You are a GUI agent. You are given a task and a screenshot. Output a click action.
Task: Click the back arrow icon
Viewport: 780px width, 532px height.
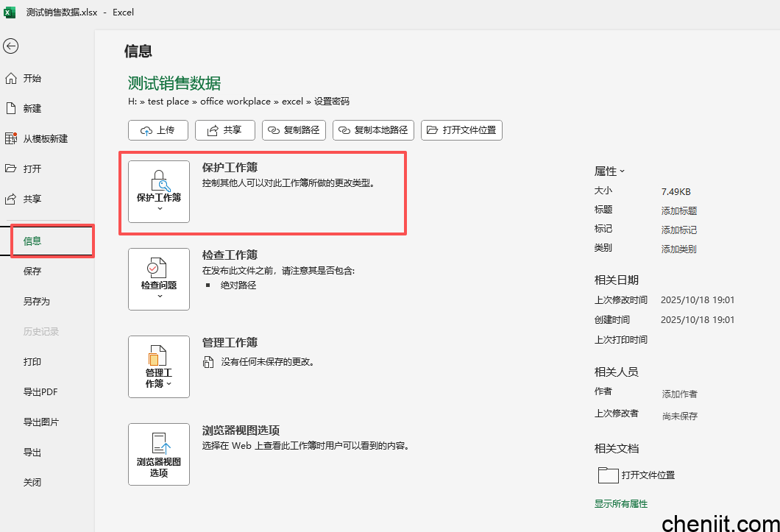pyautogui.click(x=10, y=46)
